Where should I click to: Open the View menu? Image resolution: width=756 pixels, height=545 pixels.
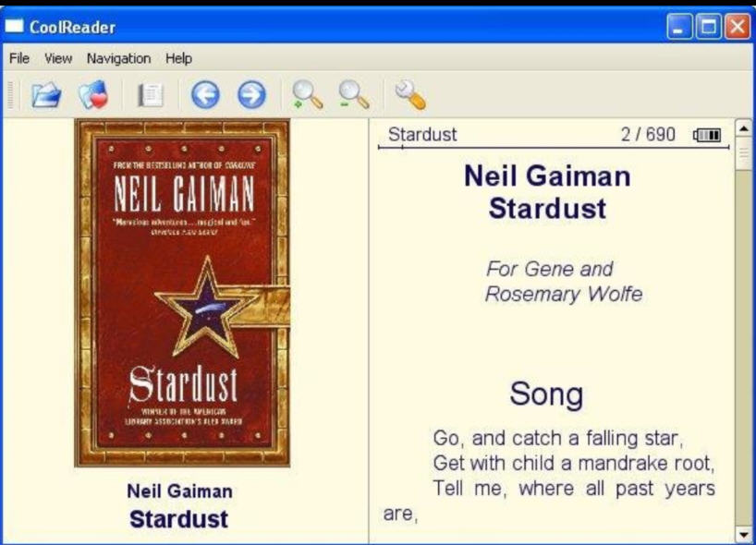click(58, 58)
